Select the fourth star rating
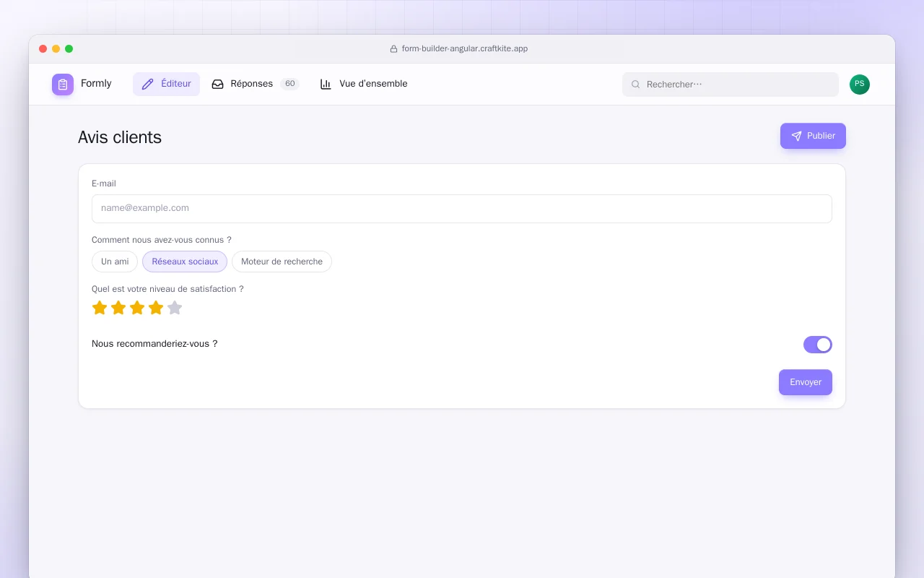 [x=156, y=308]
